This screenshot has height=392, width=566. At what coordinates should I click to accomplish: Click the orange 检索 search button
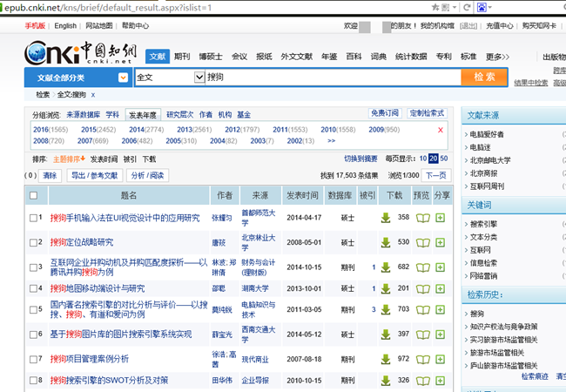(x=484, y=77)
